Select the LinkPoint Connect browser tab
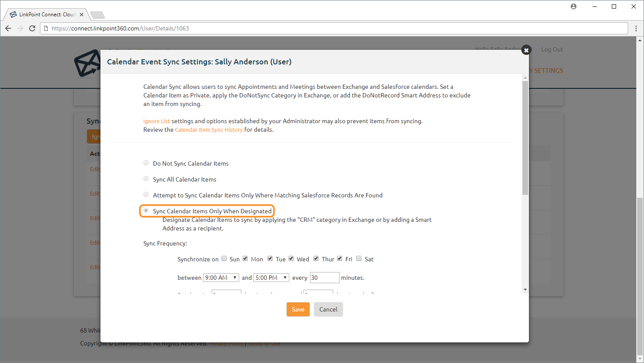The height and width of the screenshot is (363, 644). [x=47, y=15]
